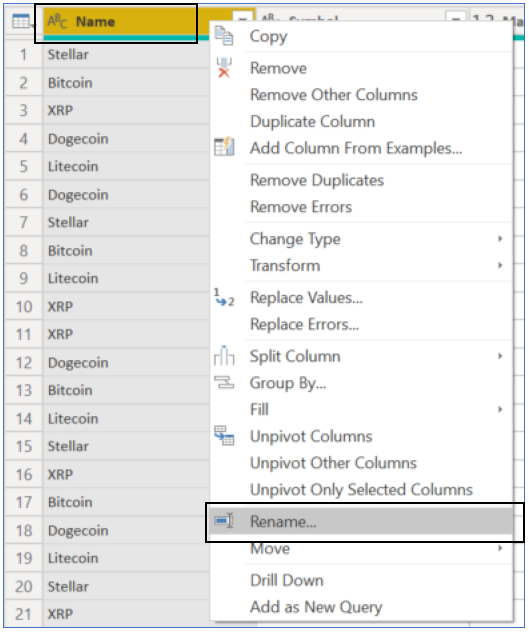This screenshot has width=529, height=633.
Task: Click the Unpivot Columns icon
Action: point(224,436)
